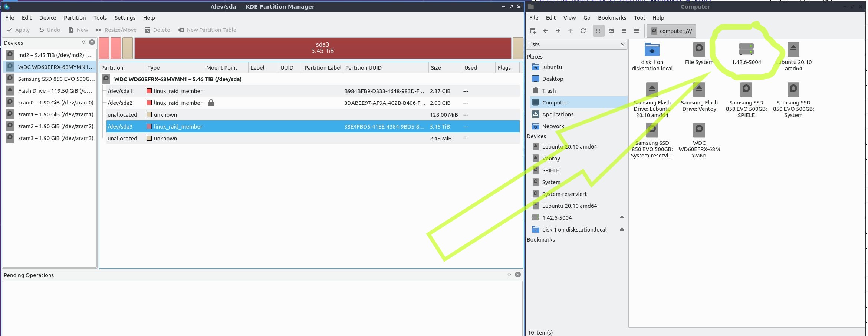
Task: Click the Resize/Move toolbar button
Action: [x=116, y=30]
